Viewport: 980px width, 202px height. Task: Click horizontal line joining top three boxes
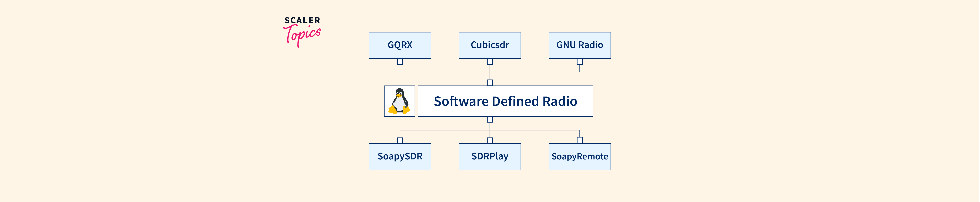[445, 72]
